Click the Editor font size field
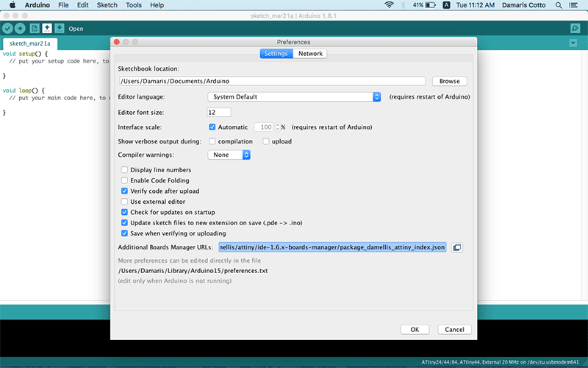588x368 pixels. [x=219, y=113]
